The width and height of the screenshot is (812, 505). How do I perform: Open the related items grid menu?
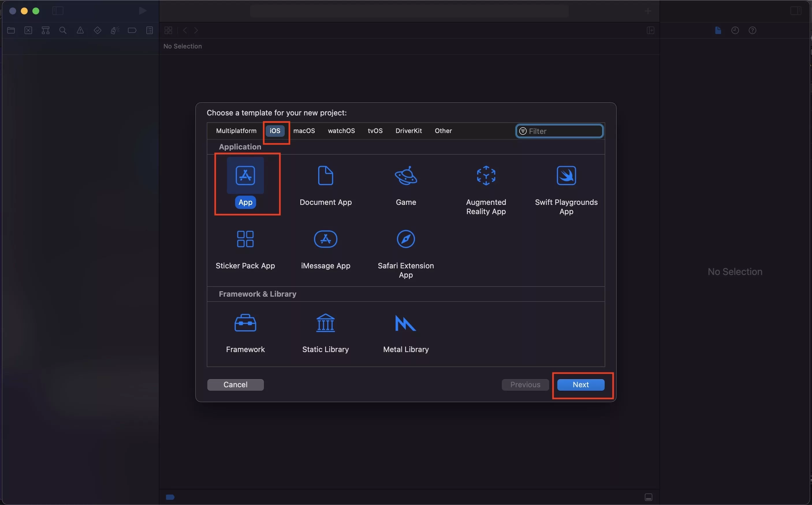click(x=168, y=30)
